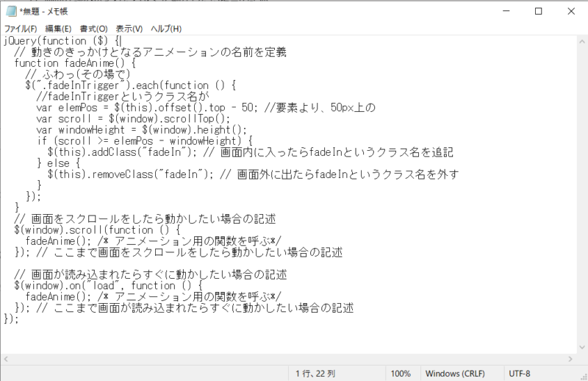Click the Notepad icon in title bar
This screenshot has height=381, width=588.
coord(12,11)
